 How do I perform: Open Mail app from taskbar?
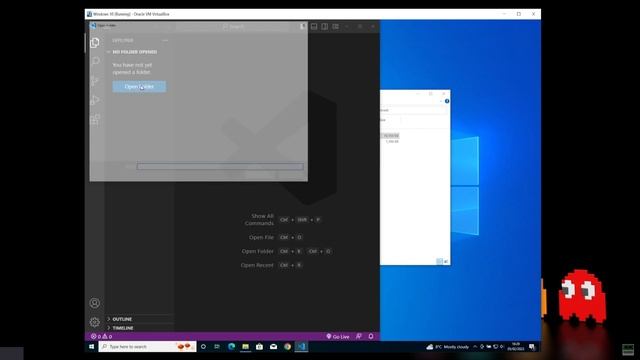coord(273,347)
